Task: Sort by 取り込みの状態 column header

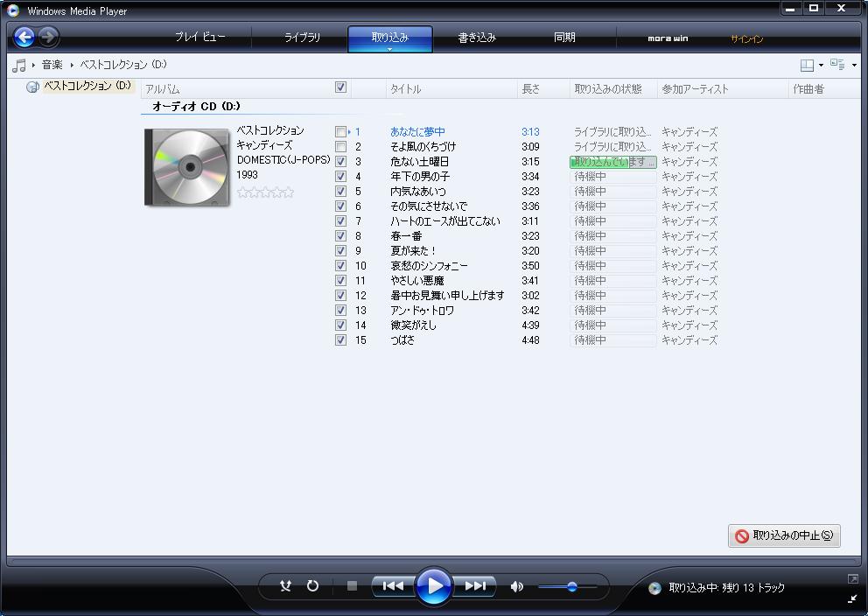Action: pos(613,89)
